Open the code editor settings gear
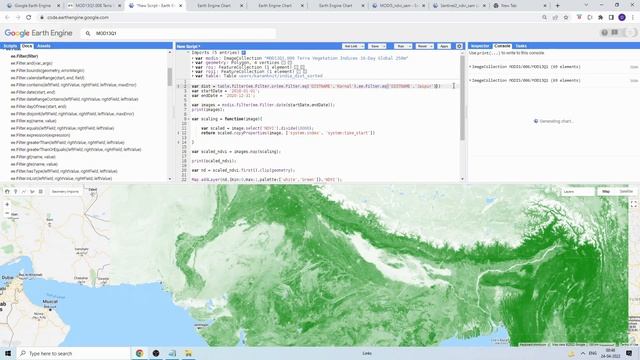This screenshot has width=640, height=360. [459, 46]
